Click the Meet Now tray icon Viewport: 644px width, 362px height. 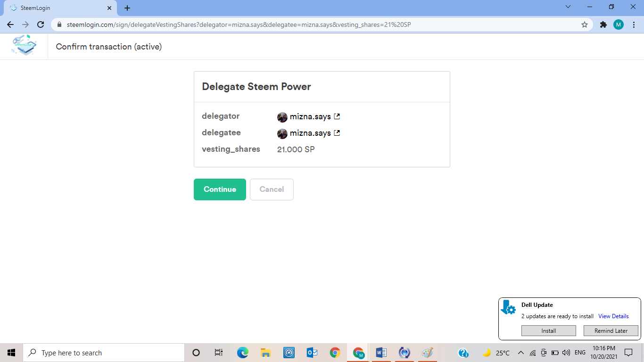click(x=544, y=353)
